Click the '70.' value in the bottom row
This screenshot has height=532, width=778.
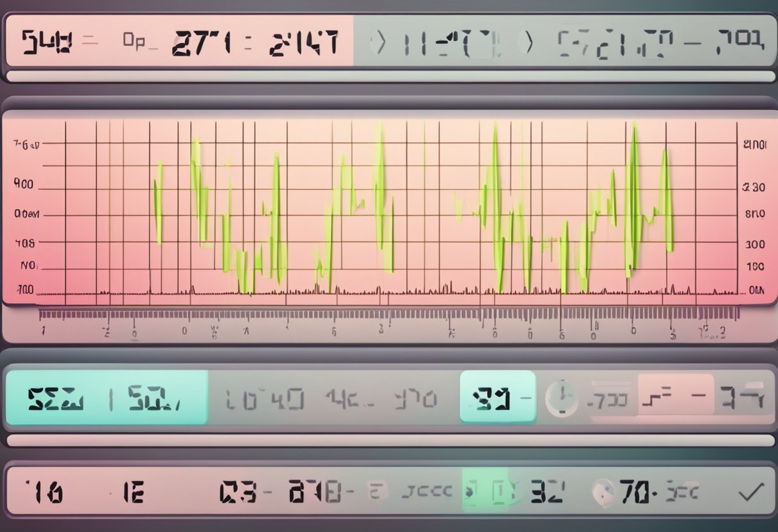637,491
